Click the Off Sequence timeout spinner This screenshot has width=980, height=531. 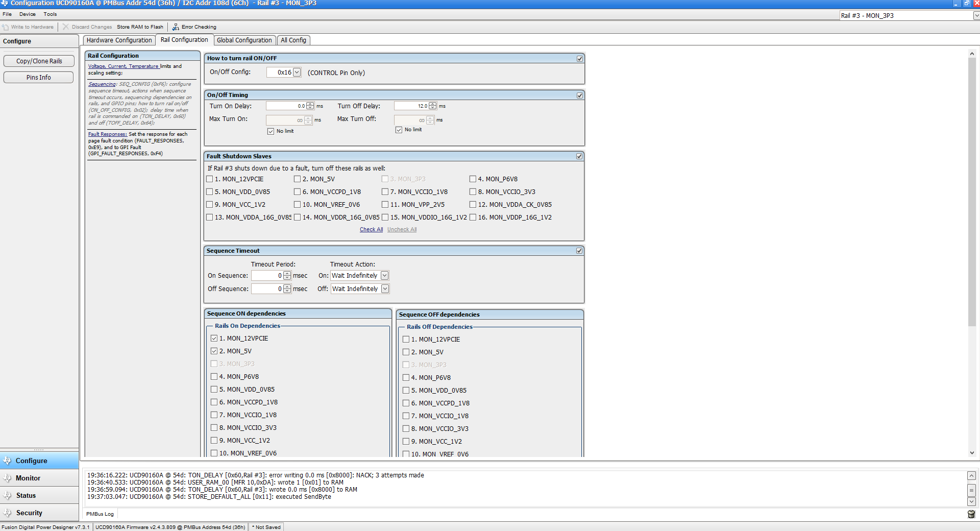(x=287, y=289)
